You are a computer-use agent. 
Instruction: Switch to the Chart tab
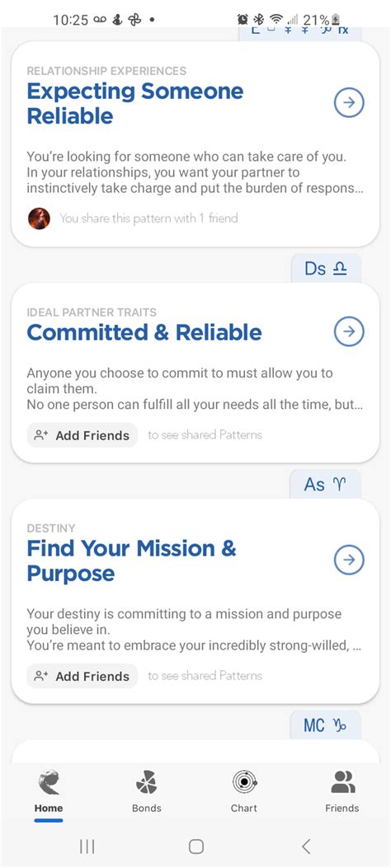[243, 791]
